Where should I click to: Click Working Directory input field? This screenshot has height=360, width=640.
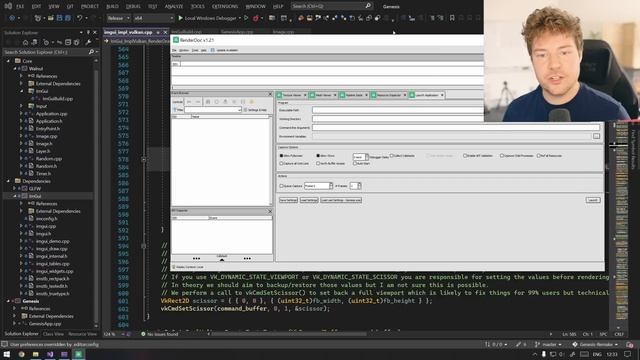tap(398, 119)
